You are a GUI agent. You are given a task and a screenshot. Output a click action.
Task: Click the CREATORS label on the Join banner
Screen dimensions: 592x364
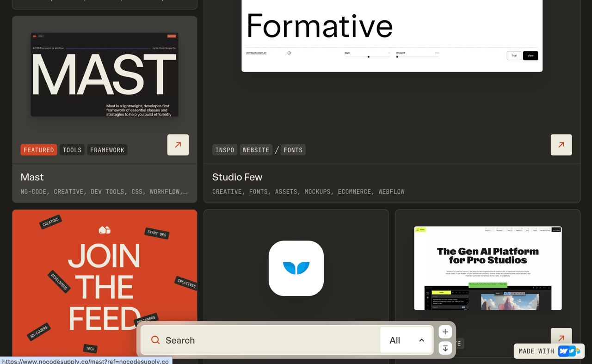point(50,222)
